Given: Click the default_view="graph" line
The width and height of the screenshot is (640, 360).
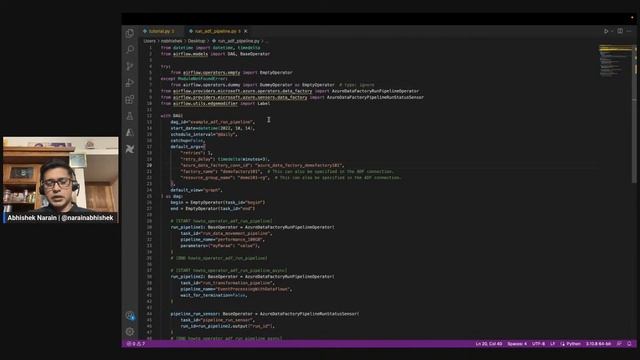Looking at the screenshot, I should (x=196, y=190).
